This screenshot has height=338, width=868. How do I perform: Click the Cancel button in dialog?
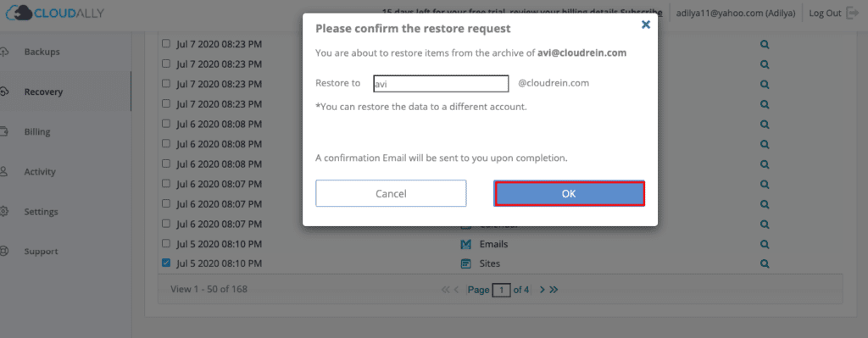(391, 194)
